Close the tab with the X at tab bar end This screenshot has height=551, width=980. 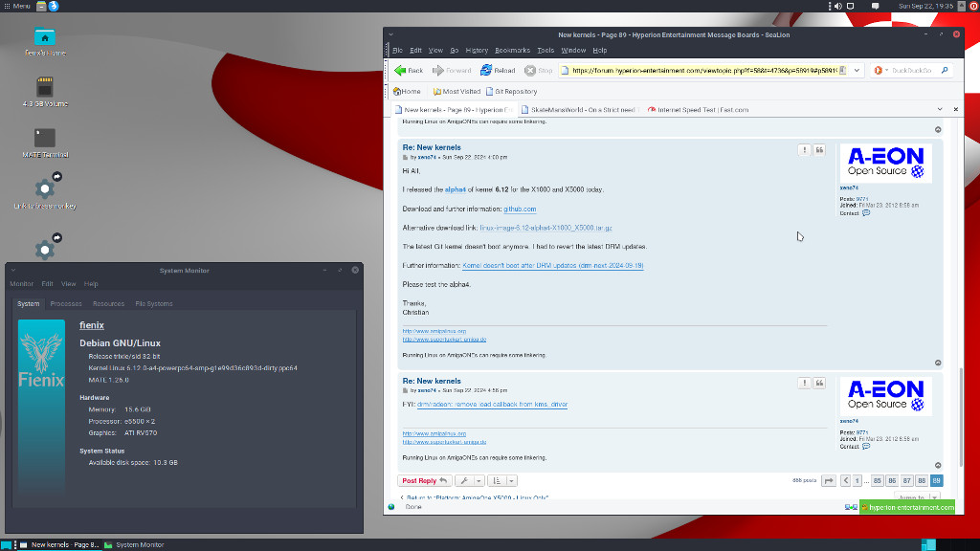[x=956, y=109]
